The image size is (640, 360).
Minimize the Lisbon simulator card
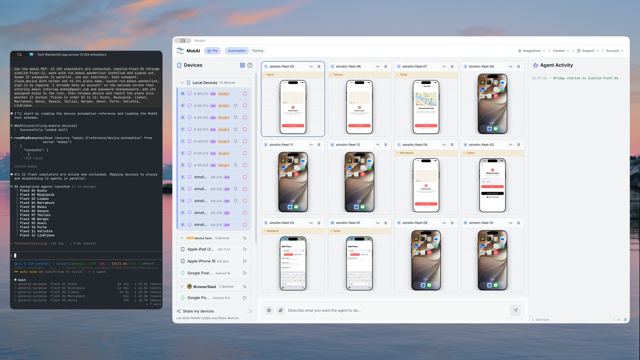click(x=510, y=144)
